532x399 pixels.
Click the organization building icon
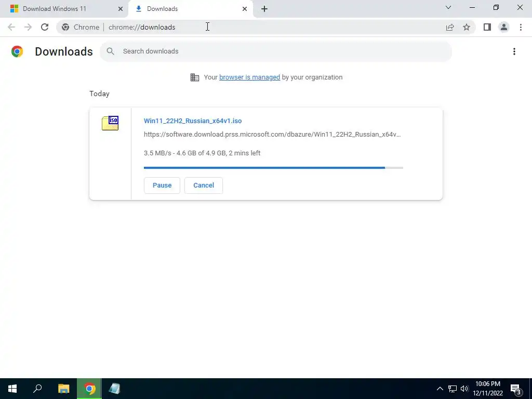tap(195, 77)
